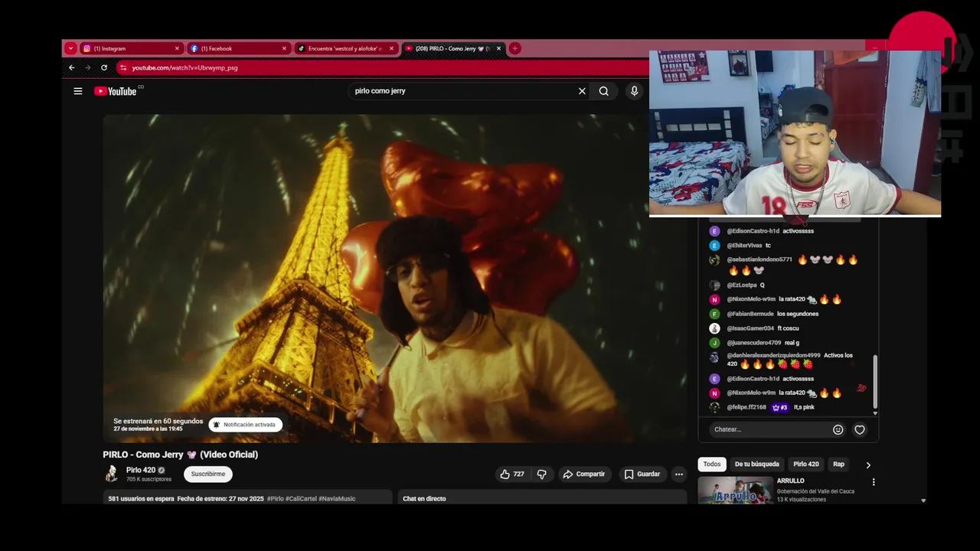Dislike the video

542,474
